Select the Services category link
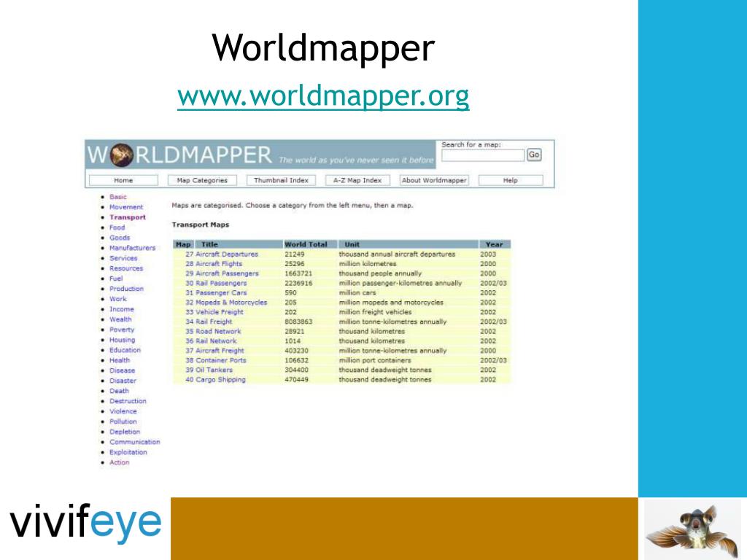This screenshot has height=560, width=747. point(123,258)
